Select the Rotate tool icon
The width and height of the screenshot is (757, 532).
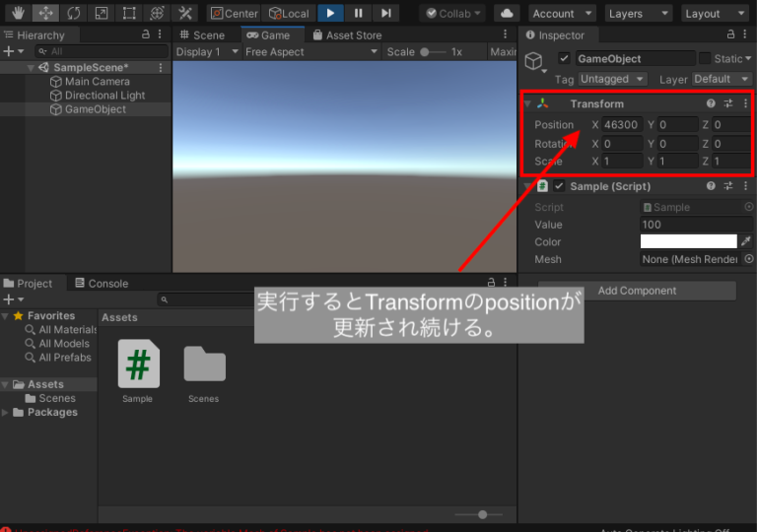pos(73,13)
